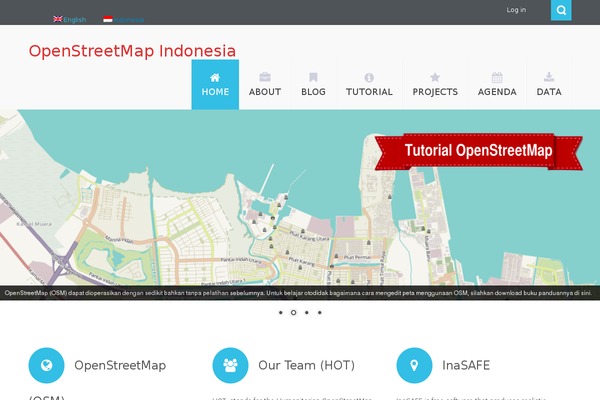Open the DATA menu item
Screen dimensions: 600x400
click(549, 85)
